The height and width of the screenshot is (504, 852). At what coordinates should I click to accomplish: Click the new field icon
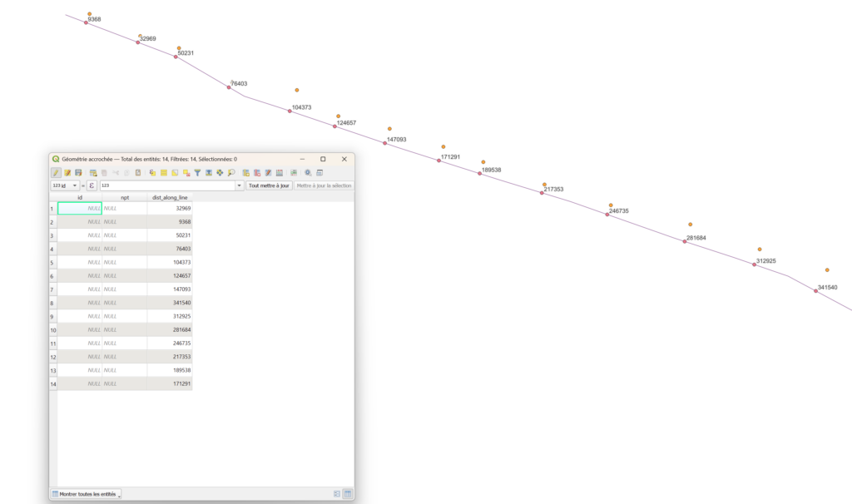(x=245, y=172)
